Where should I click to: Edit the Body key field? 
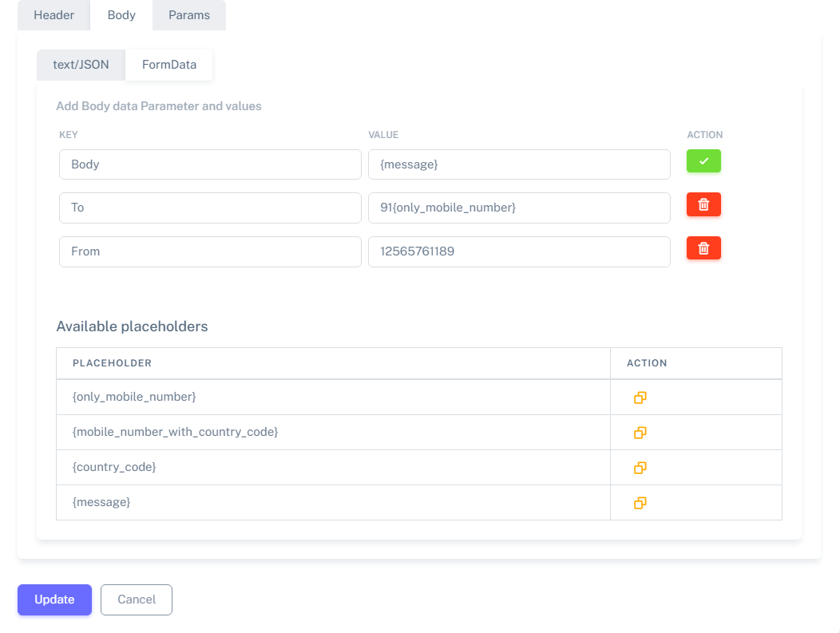click(210, 164)
